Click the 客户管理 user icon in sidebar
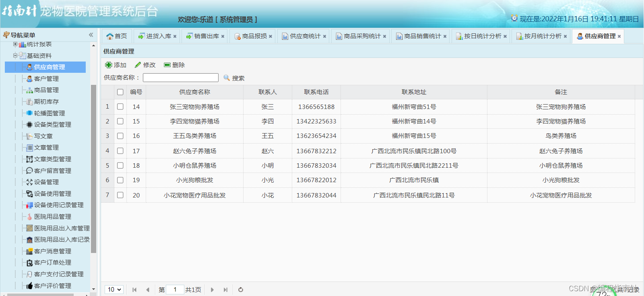This screenshot has width=644, height=296. click(29, 79)
